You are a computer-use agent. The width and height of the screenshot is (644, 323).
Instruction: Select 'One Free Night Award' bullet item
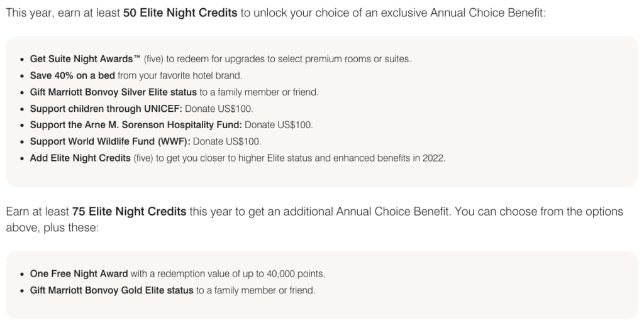[x=177, y=274]
